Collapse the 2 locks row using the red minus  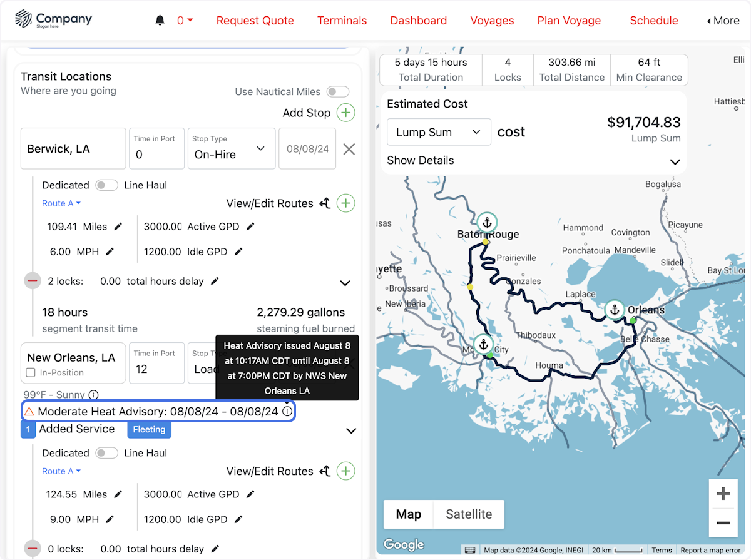click(32, 280)
